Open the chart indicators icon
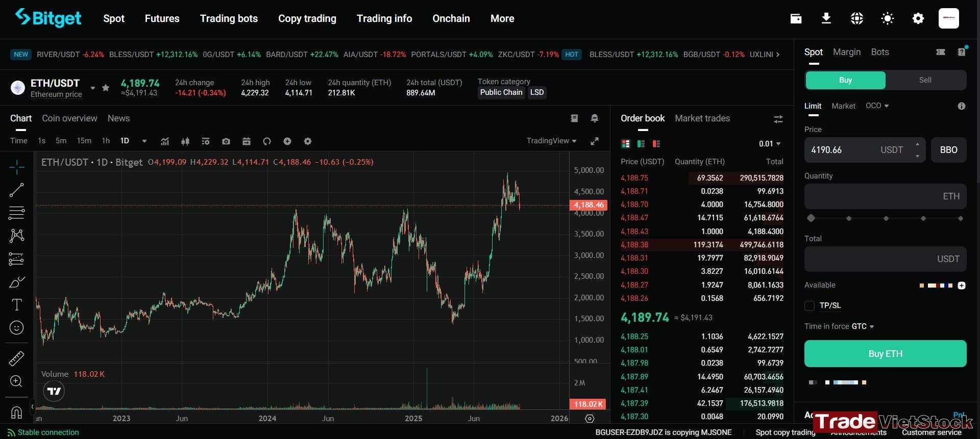The image size is (980, 439). (x=165, y=141)
